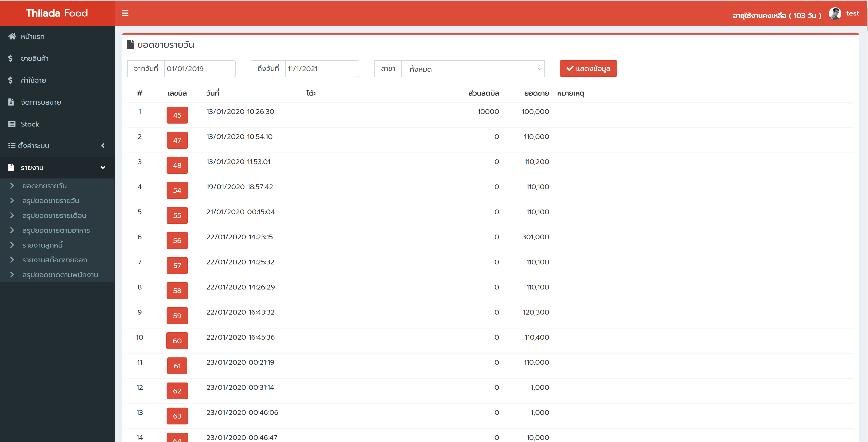Open สรุปยอดขาดตามพนักงาน report link
The image size is (868, 442).
click(60, 275)
